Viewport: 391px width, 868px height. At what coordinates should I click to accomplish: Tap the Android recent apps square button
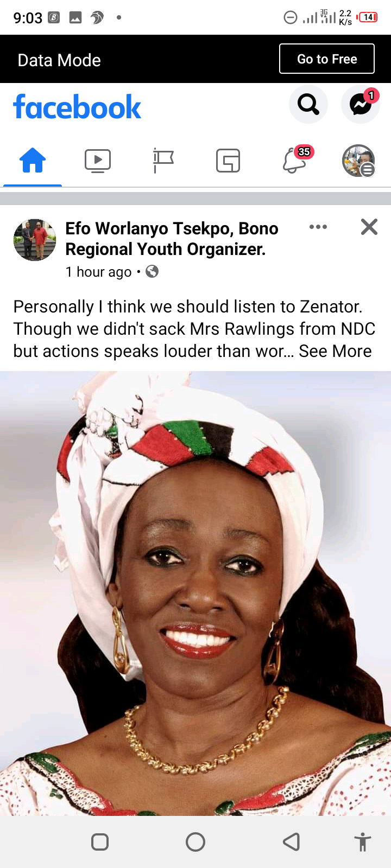coord(100,842)
